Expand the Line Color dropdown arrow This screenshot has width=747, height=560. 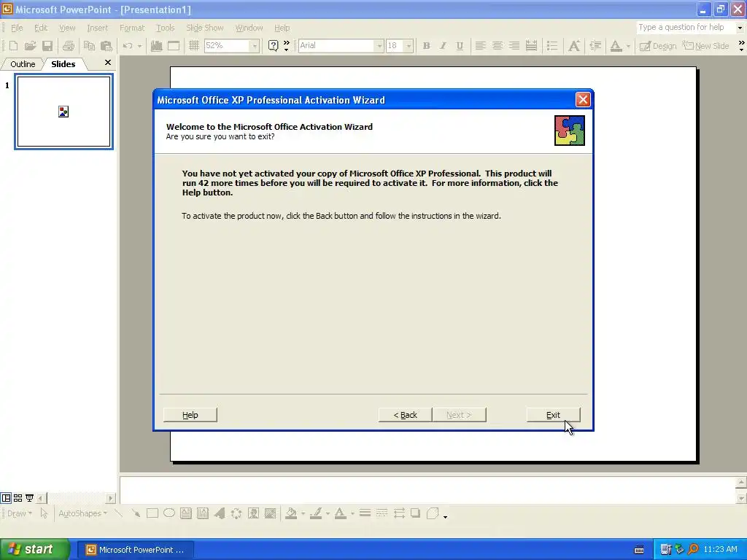pyautogui.click(x=328, y=513)
